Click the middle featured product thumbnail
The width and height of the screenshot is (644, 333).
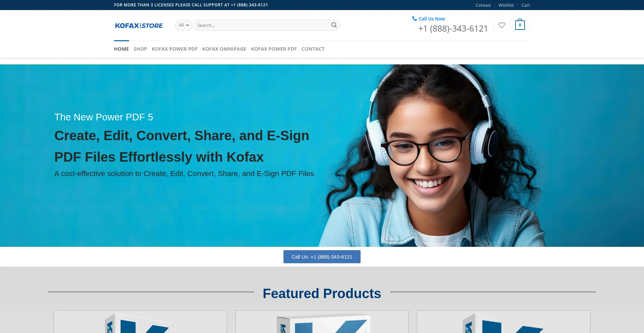[x=322, y=322]
